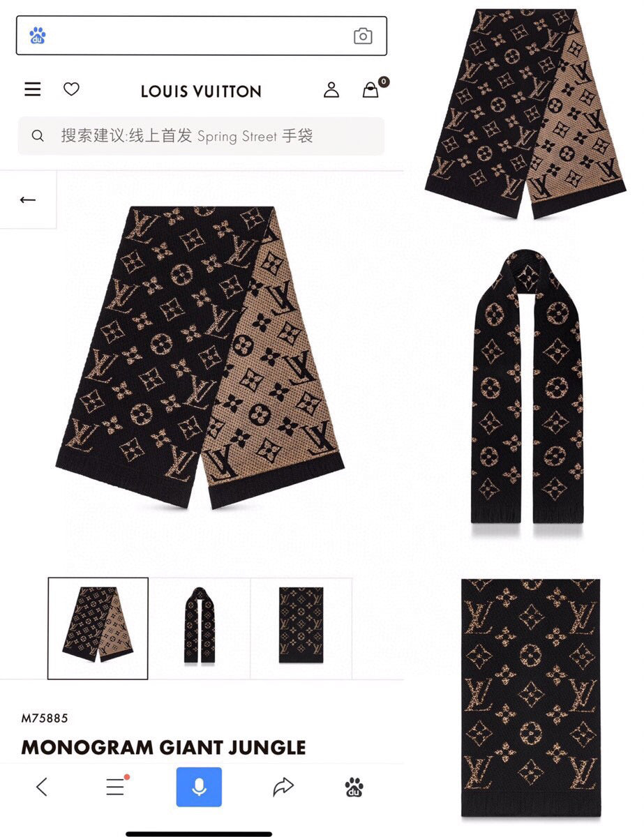Click the LOUIS VUITTON logo
This screenshot has height=837, width=644.
pos(201,91)
